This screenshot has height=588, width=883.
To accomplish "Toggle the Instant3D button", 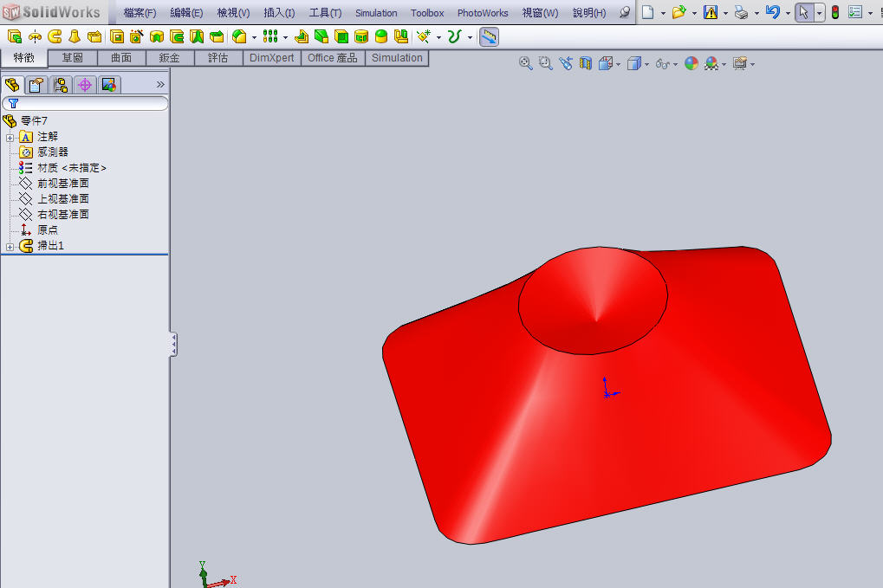I will pyautogui.click(x=489, y=37).
